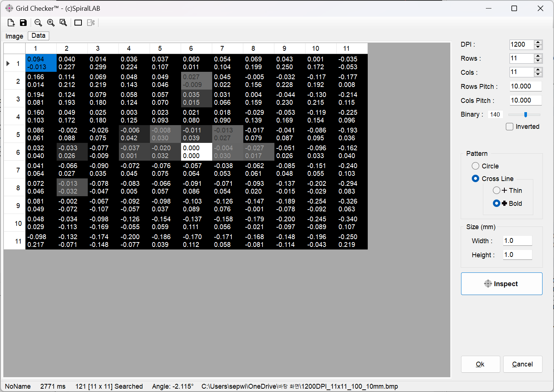Select cell with values -0.098 / 0.217
The height and width of the screenshot is (392, 554).
pyautogui.click(x=41, y=241)
